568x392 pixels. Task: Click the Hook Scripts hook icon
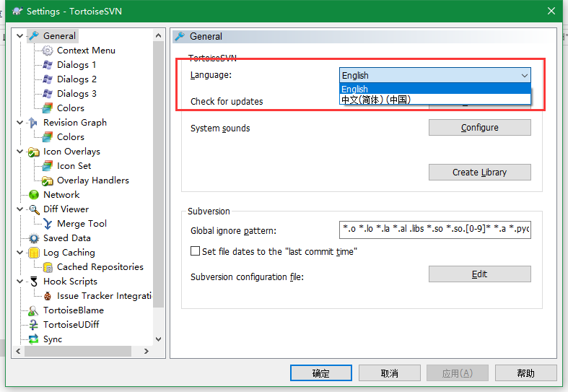click(x=34, y=282)
